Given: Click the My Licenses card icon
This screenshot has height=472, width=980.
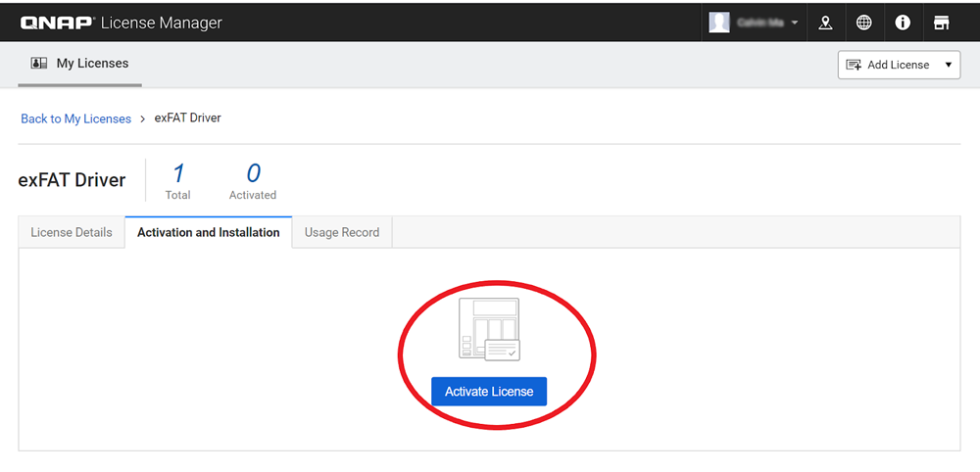Looking at the screenshot, I should point(39,64).
